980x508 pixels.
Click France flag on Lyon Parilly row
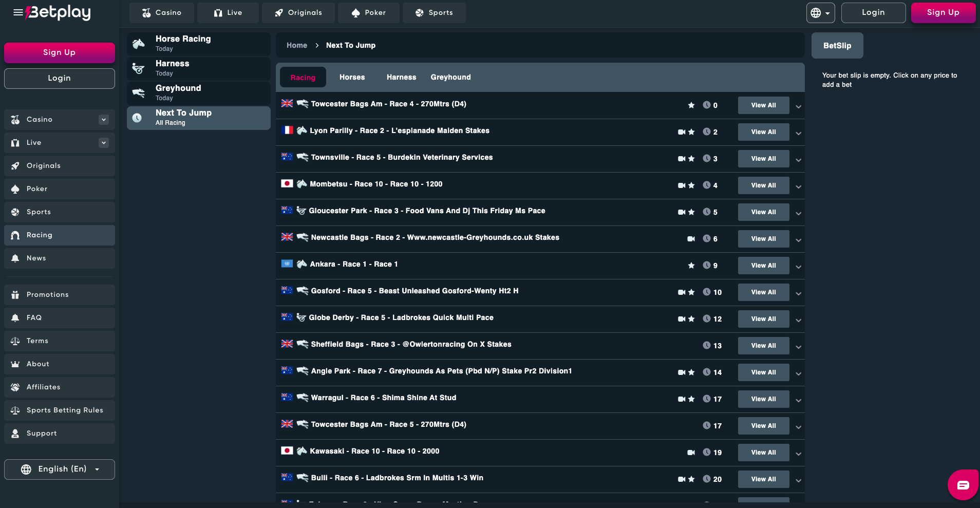[x=287, y=130]
